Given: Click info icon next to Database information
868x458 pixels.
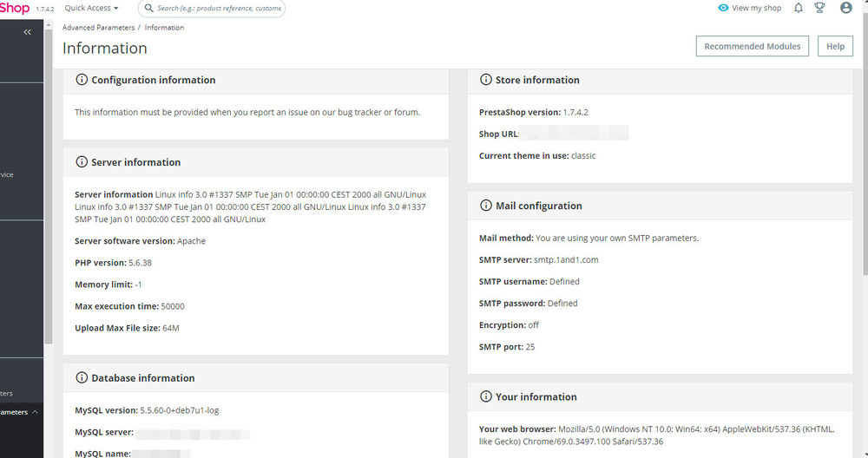Looking at the screenshot, I should [82, 378].
